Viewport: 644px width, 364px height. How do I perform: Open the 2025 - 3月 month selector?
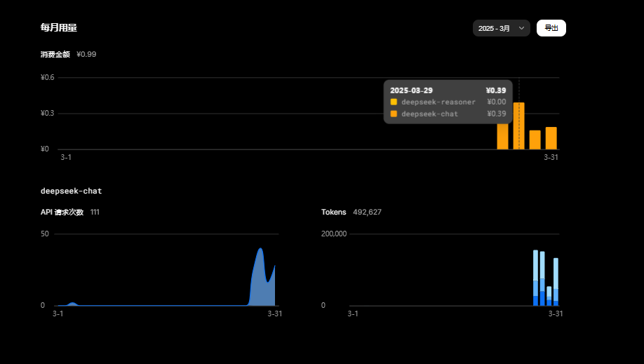[500, 28]
